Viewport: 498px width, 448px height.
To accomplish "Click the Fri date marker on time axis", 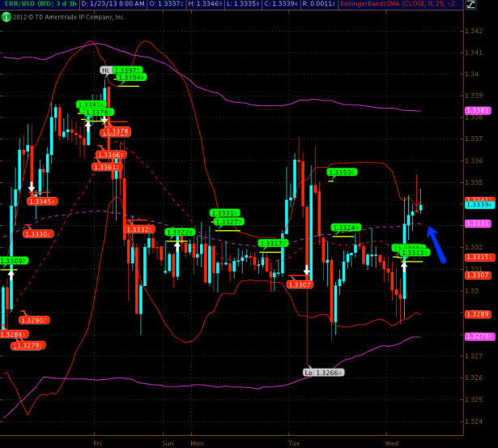I will tap(97, 443).
